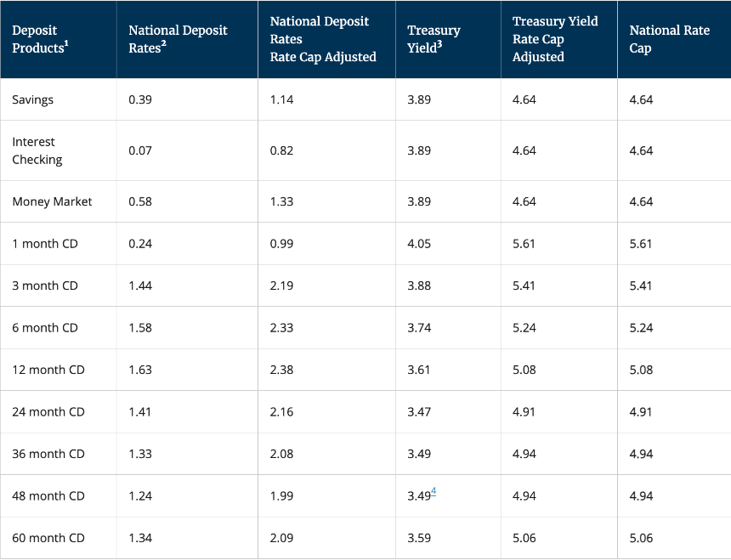Select the 0.07 Interest Checking deposit rate
731x560 pixels.
pyautogui.click(x=140, y=150)
